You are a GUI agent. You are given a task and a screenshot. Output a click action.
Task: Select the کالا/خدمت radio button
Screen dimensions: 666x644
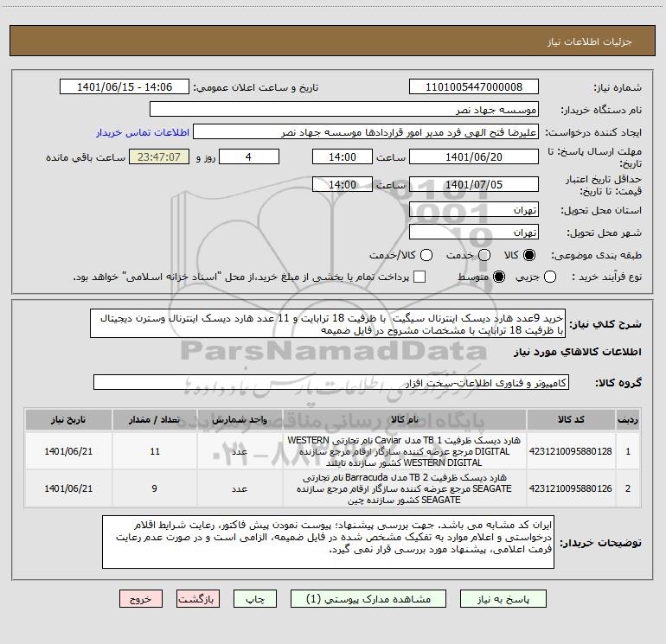point(426,255)
